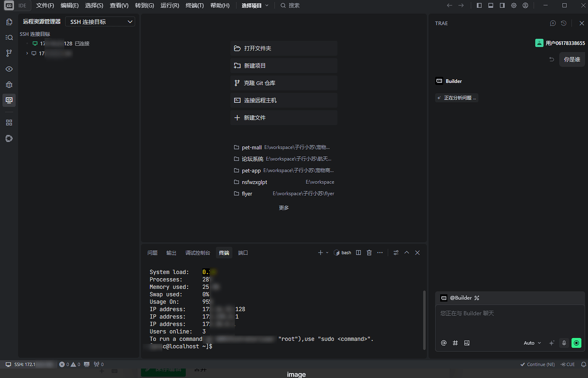Open the Search view in activity bar
The width and height of the screenshot is (588, 378).
(9, 38)
